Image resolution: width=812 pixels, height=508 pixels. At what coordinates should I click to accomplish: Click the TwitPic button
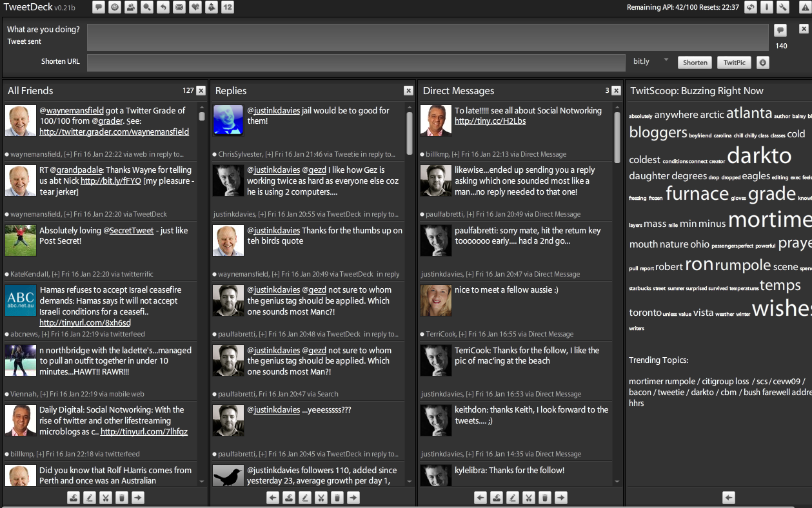[735, 63]
